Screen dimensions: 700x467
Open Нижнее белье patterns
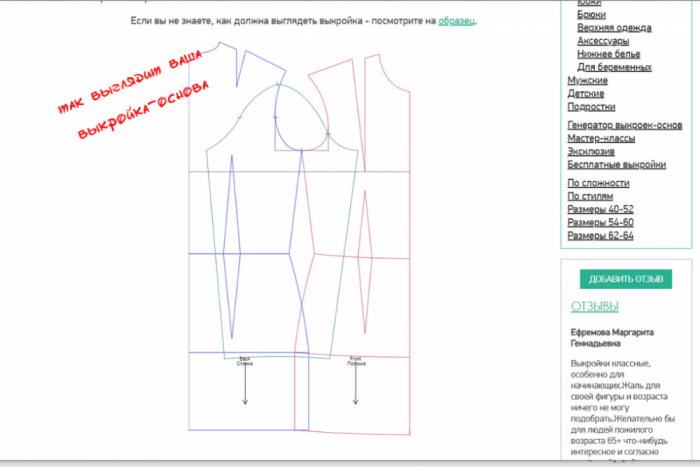tap(610, 54)
